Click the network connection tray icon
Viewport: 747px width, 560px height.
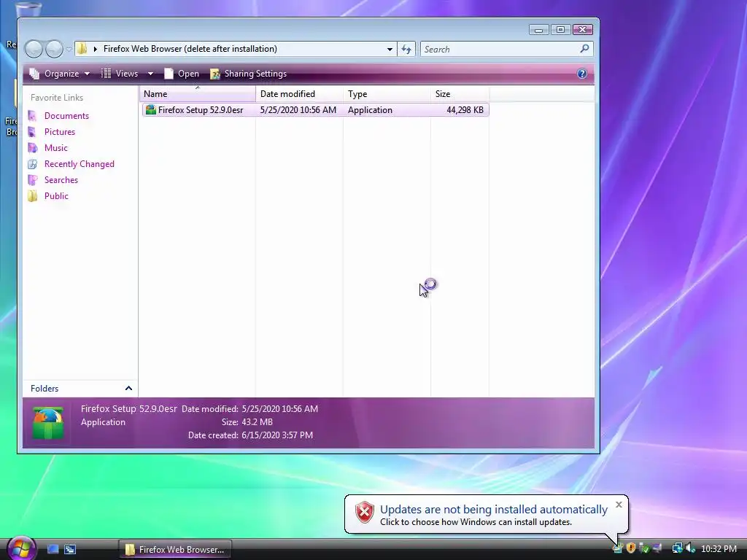677,548
